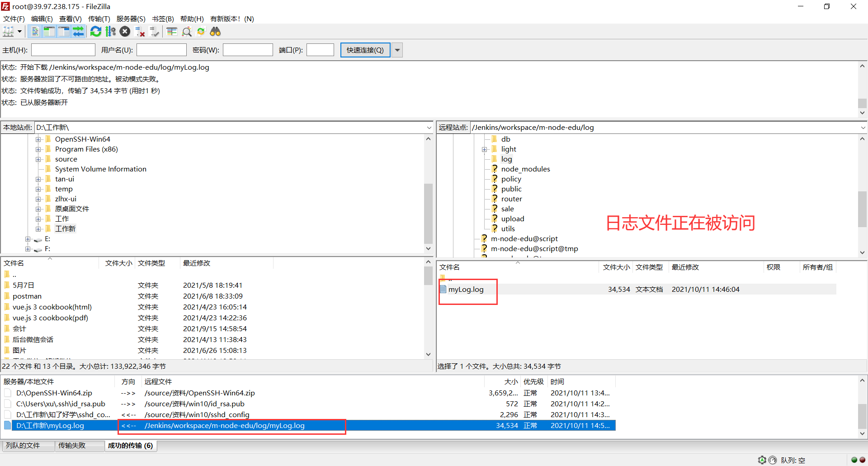Toggle processing of transfer queue
868x466 pixels.
tap(110, 32)
